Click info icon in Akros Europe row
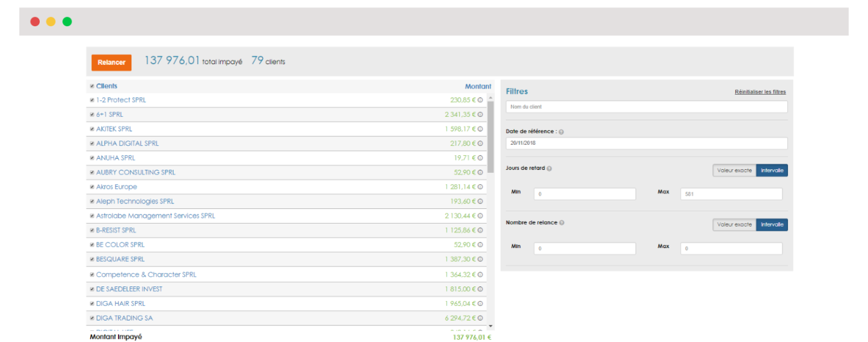The width and height of the screenshot is (868, 342). tap(480, 187)
